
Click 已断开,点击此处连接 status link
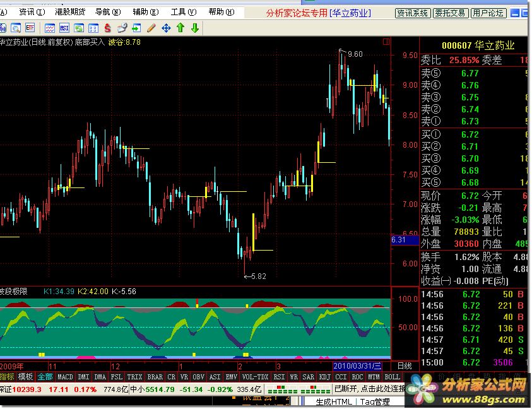pos(370,389)
